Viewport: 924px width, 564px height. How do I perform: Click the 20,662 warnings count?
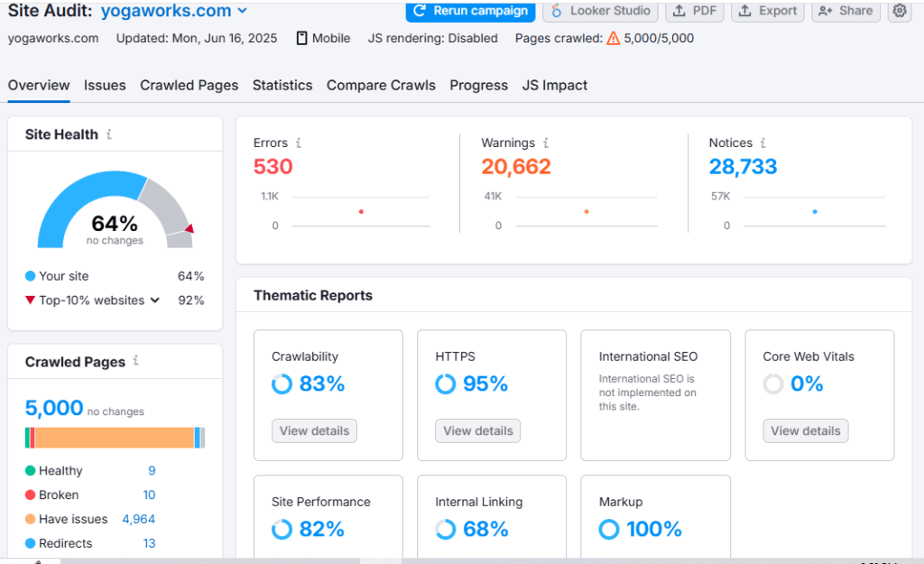point(516,167)
